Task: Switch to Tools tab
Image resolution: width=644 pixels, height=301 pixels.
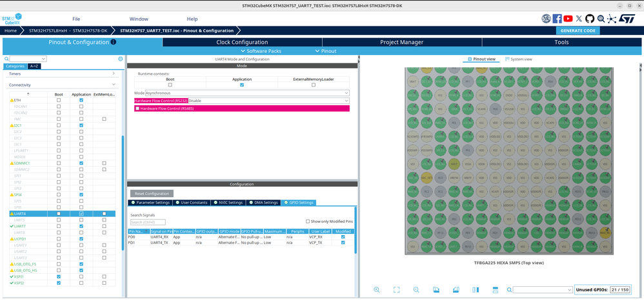Action: pyautogui.click(x=561, y=42)
